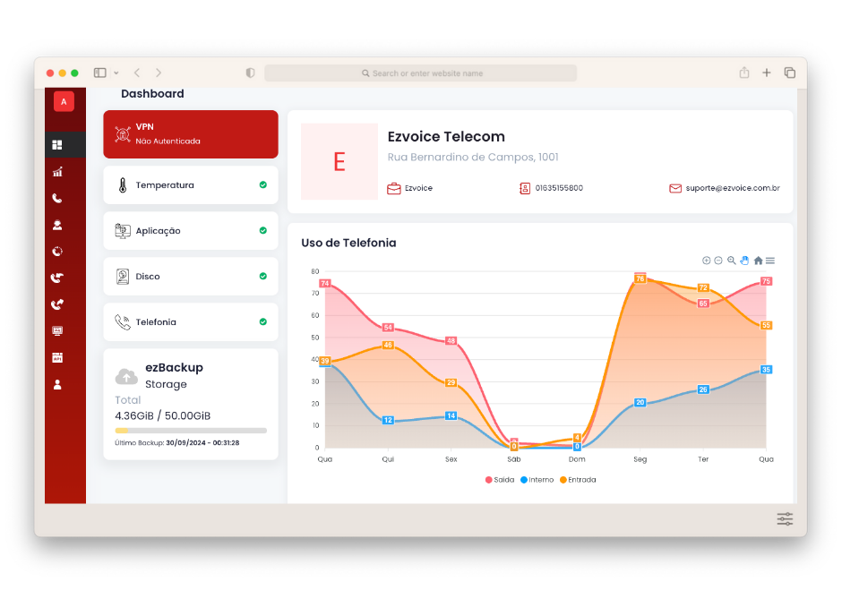Zoom in on the telephony chart

(706, 261)
